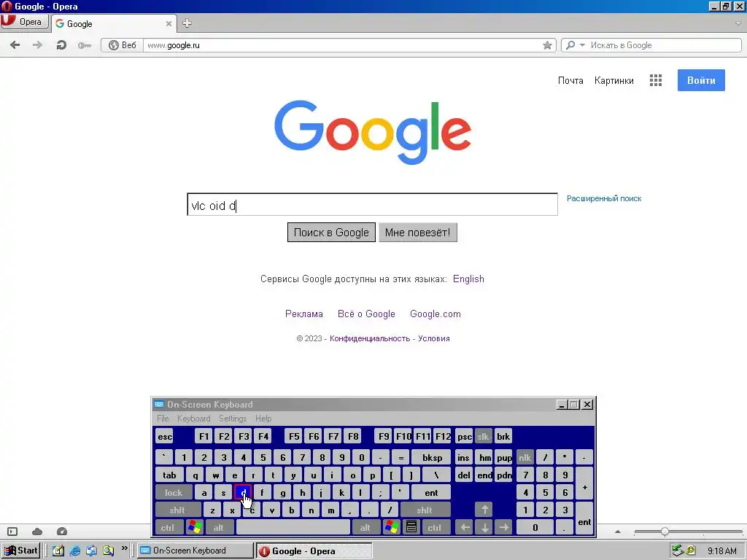
Task: Open the password wand key icon
Action: 85,45
